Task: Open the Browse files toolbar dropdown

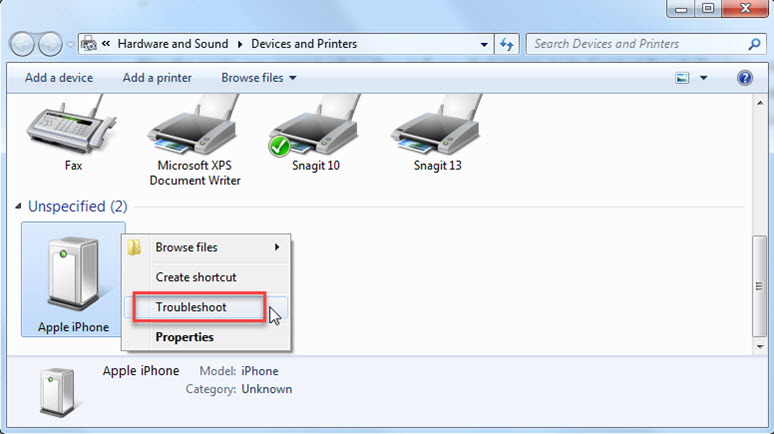Action: tap(258, 78)
